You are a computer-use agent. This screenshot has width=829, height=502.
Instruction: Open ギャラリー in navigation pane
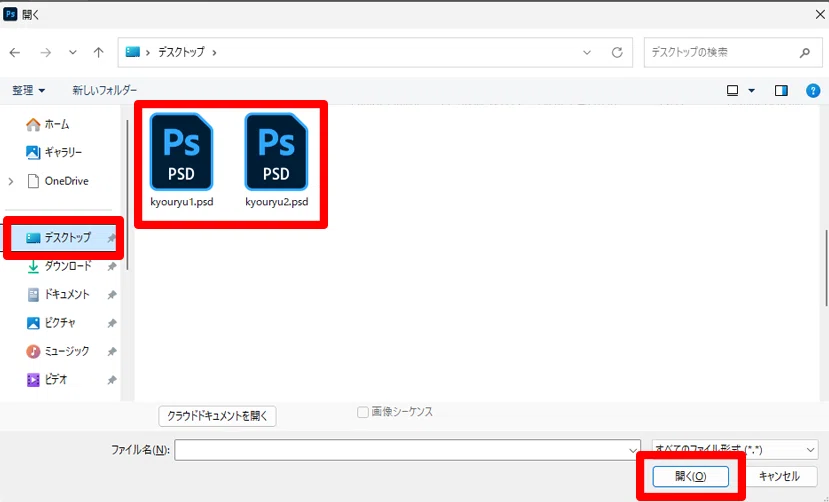pos(54,152)
